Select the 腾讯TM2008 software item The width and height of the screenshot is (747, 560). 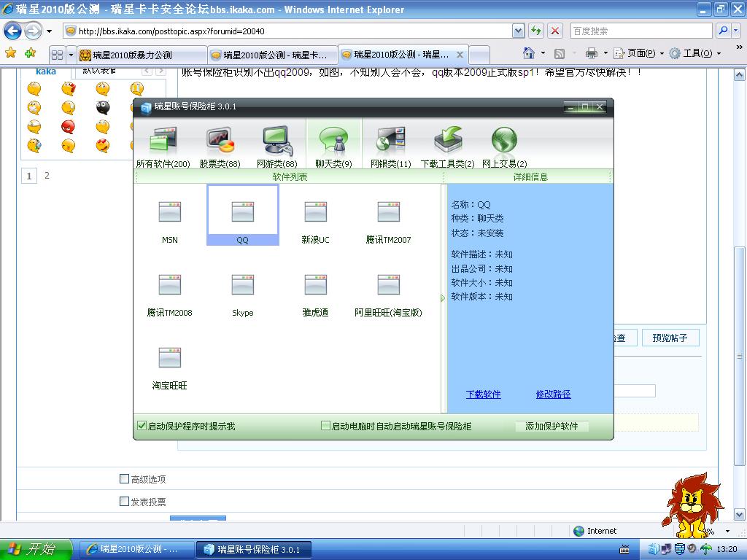tap(169, 295)
